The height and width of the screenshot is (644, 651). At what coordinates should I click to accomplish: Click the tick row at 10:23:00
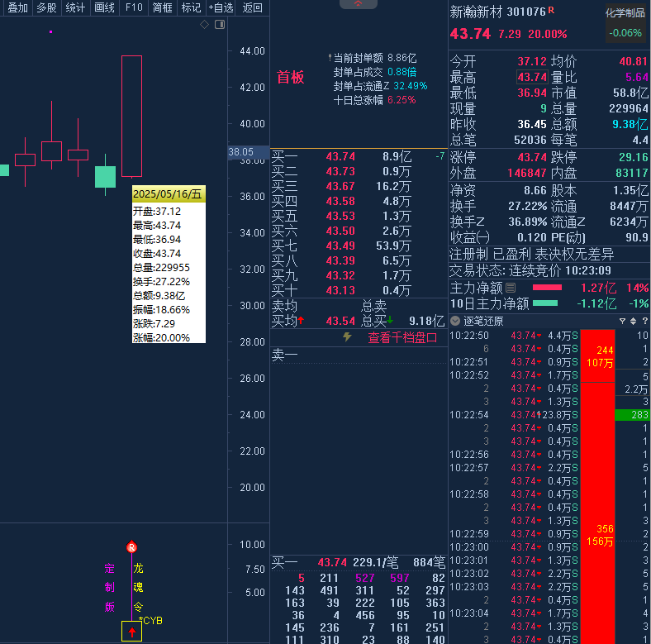(x=514, y=546)
